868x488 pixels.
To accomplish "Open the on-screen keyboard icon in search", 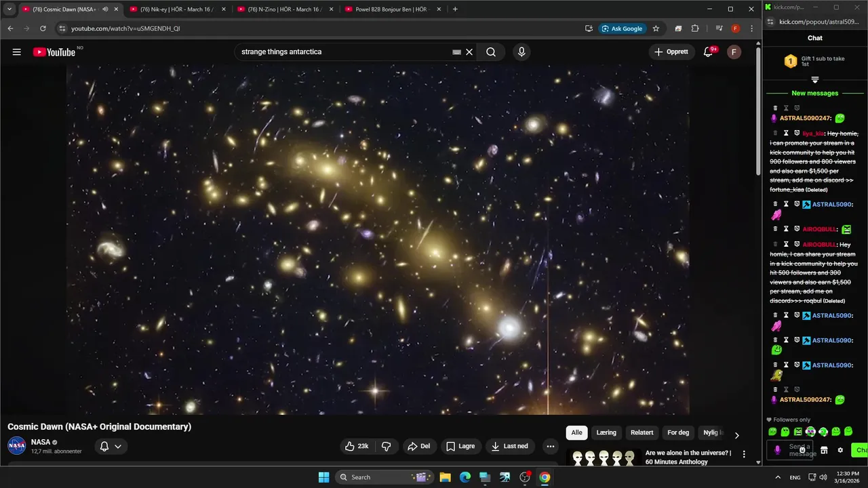I will point(456,52).
